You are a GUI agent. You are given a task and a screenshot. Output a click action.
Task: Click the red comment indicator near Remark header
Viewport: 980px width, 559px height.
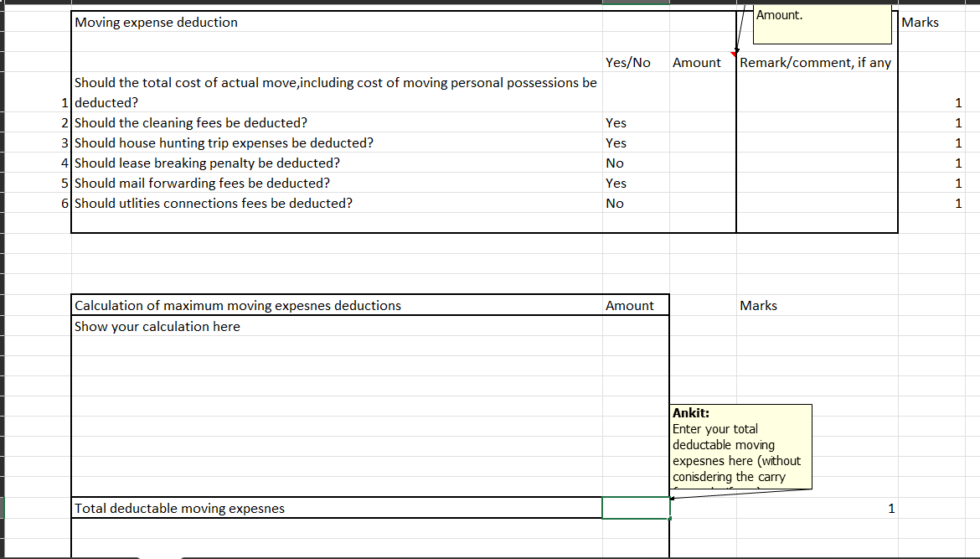coord(735,51)
